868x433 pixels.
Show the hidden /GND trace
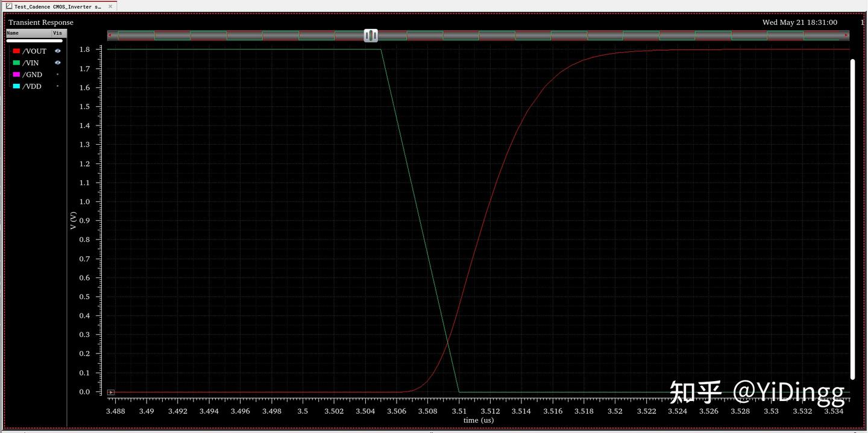(x=58, y=74)
